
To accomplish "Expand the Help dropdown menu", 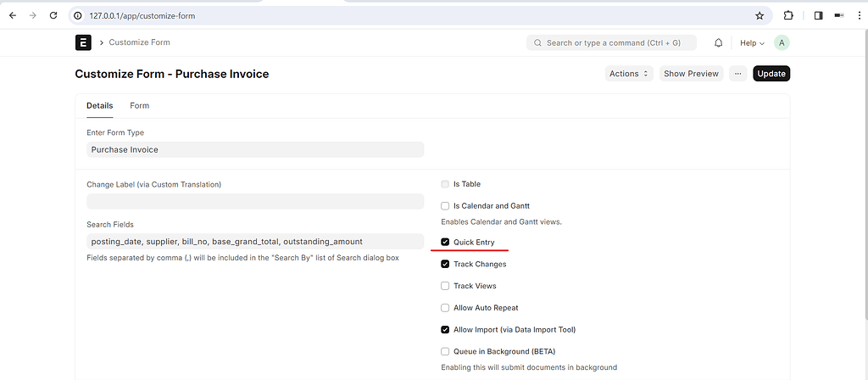I will pos(753,42).
